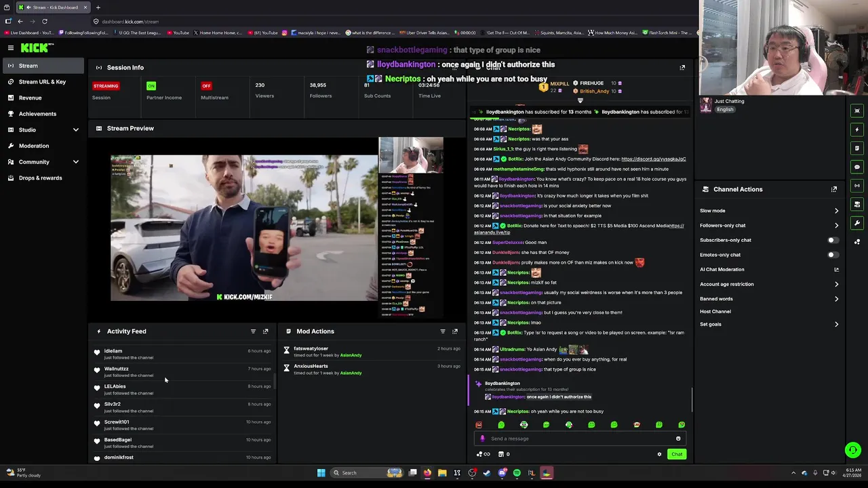This screenshot has height=488, width=868.
Task: Insert the first red emote in emote row
Action: [479, 425]
